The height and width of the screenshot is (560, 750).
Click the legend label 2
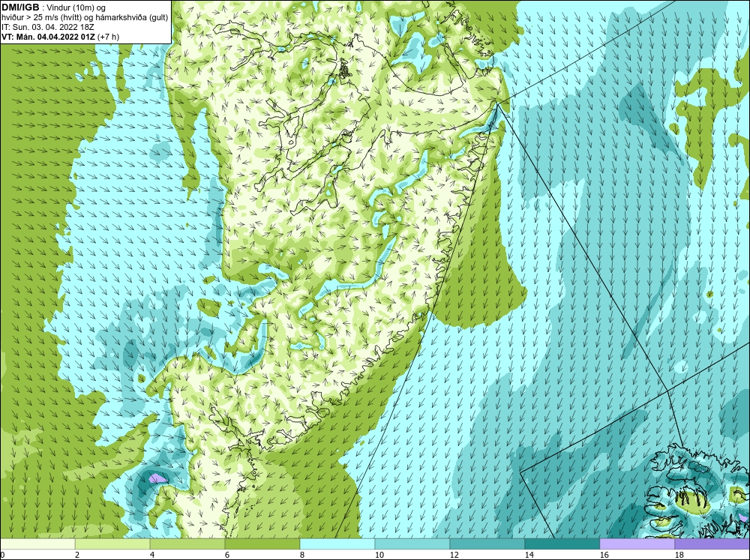coord(77,555)
